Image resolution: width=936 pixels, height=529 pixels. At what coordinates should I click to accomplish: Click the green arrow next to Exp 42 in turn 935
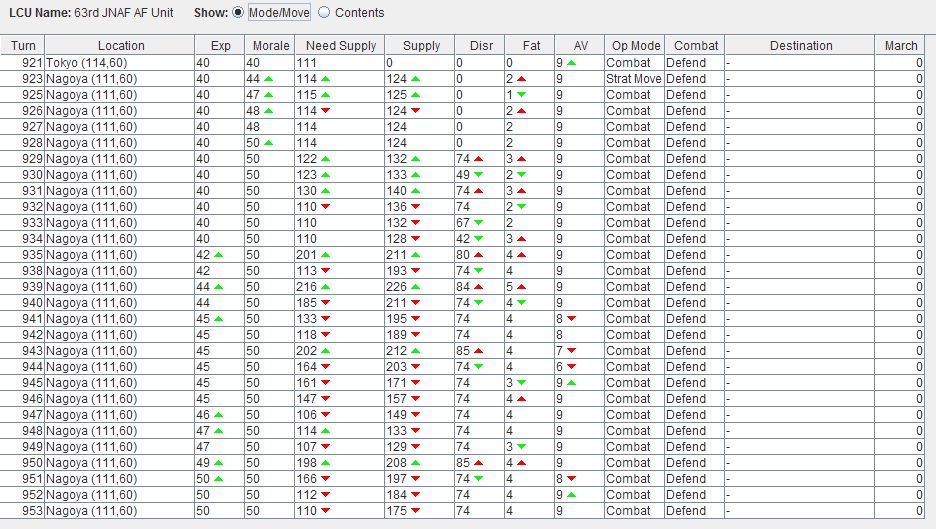coord(218,255)
